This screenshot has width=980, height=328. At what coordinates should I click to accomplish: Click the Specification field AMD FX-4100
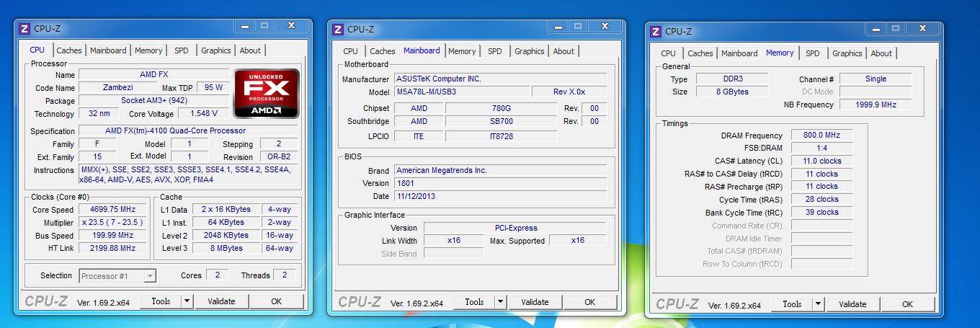point(187,130)
